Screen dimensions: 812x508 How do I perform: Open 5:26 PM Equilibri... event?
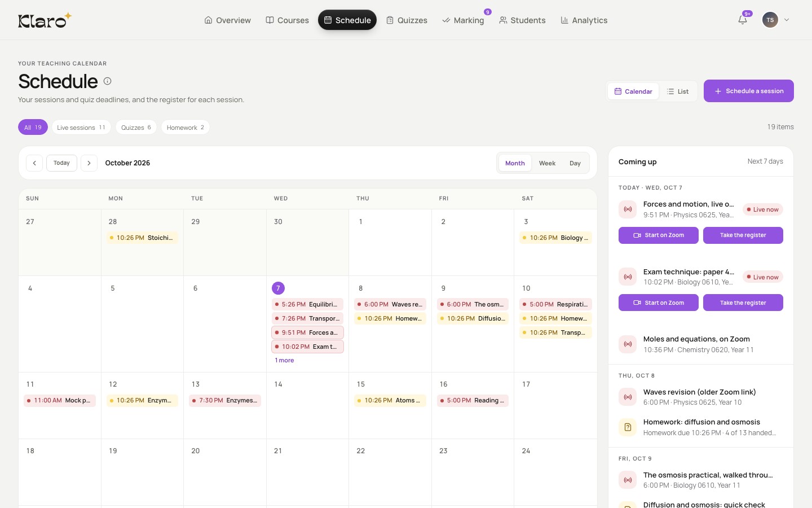pos(307,304)
